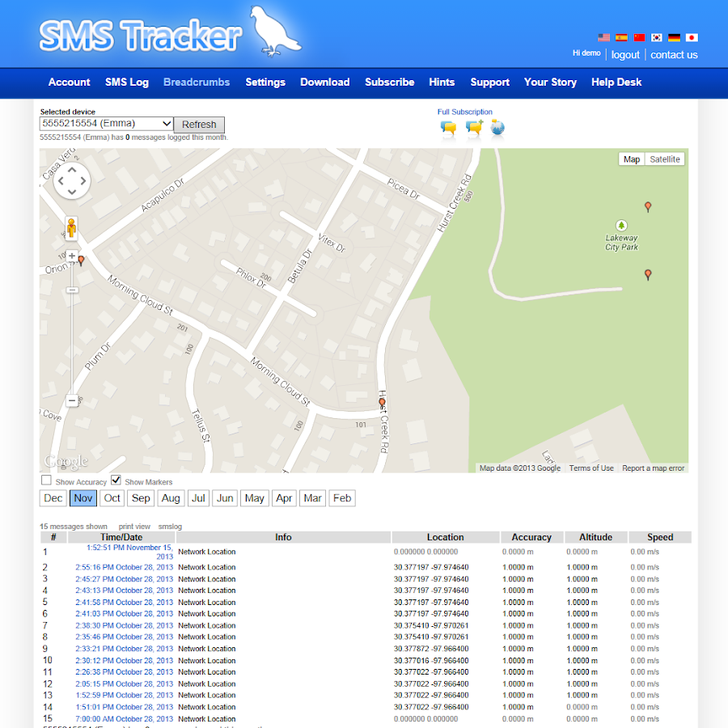
Task: Click the marker near Orion street
Action: (81, 260)
